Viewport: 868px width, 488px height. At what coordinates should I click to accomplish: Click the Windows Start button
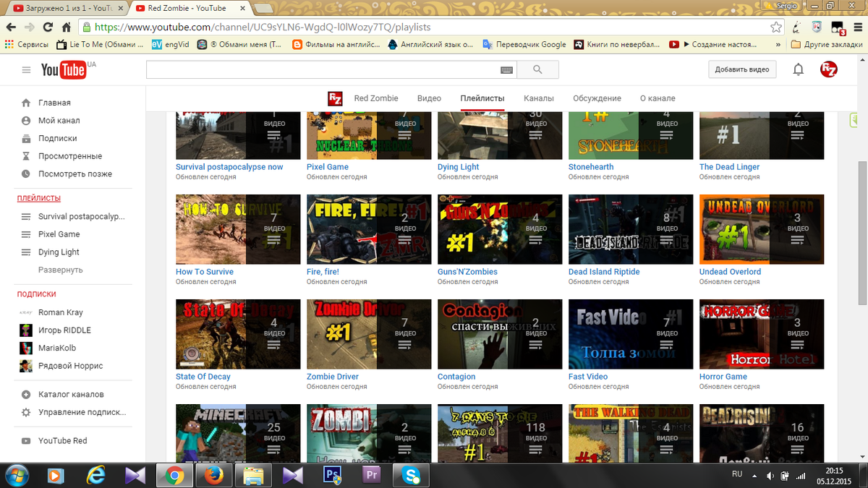(16, 475)
